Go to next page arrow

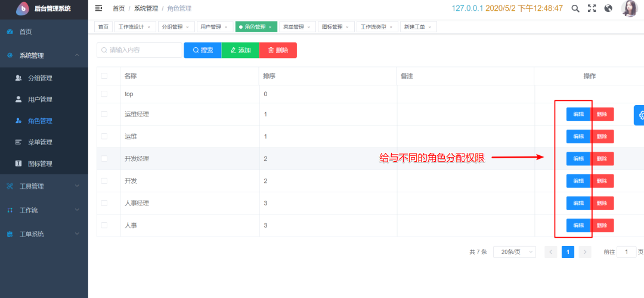(x=586, y=252)
